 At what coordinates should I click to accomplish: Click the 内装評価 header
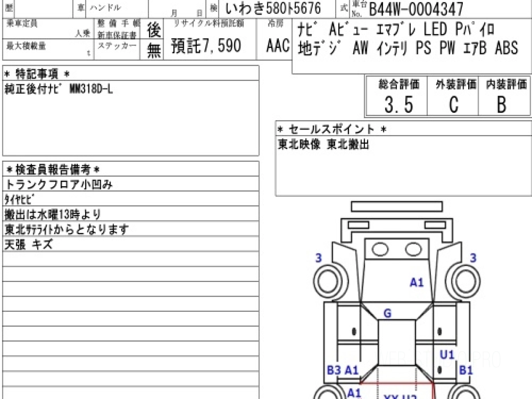pyautogui.click(x=506, y=83)
